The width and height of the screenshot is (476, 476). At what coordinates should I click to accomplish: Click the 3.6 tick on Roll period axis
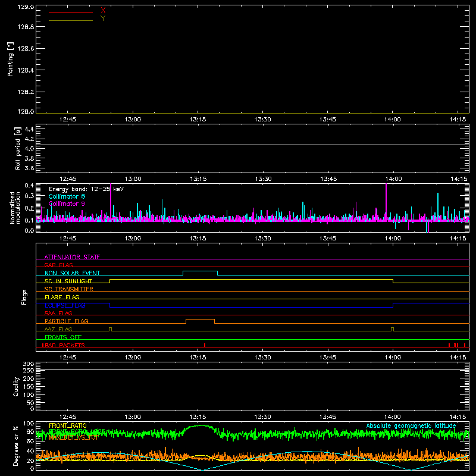tap(29, 168)
